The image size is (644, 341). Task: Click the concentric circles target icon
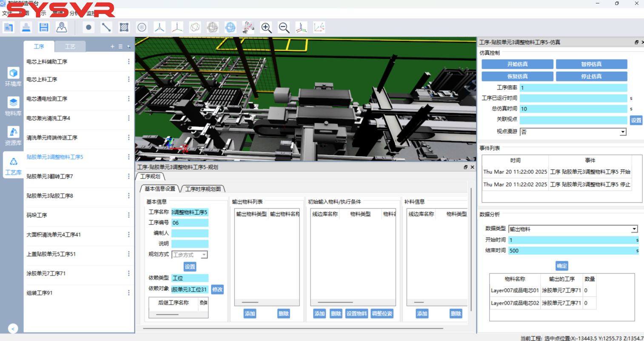pyautogui.click(x=142, y=28)
